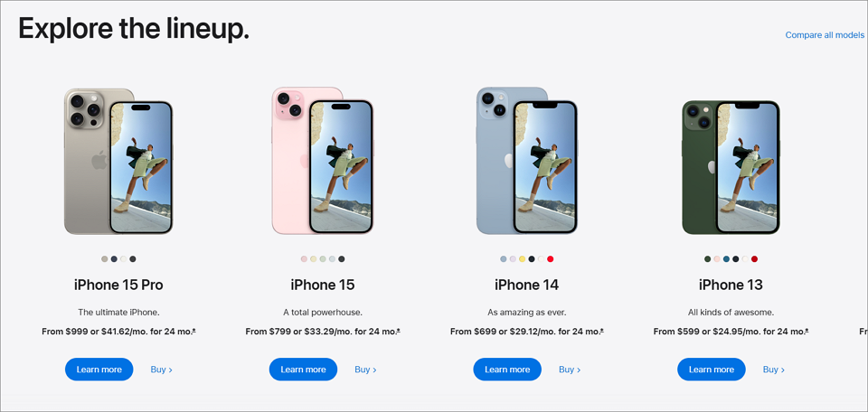This screenshot has width=868, height=412.
Task: Select the red color swatch for iPhone 14
Action: (551, 258)
